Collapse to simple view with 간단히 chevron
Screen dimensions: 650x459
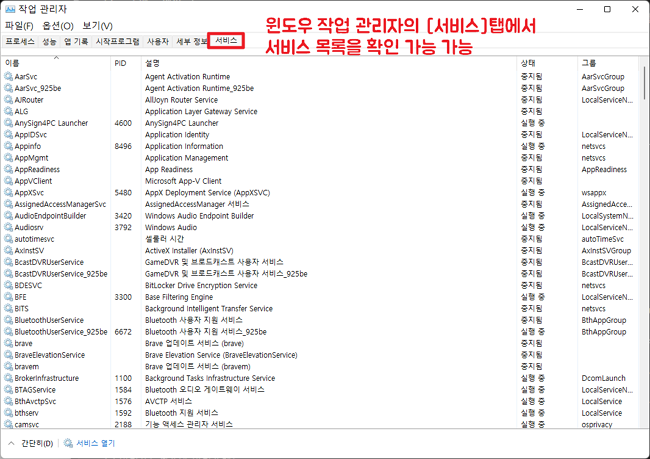[x=12, y=443]
